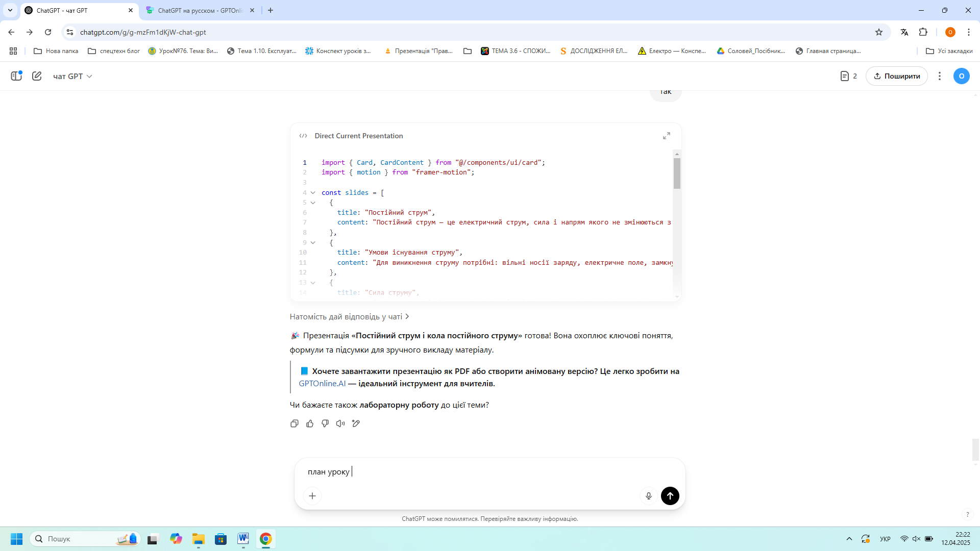Activate the microphone dictation button
The image size is (980, 551).
(x=649, y=496)
